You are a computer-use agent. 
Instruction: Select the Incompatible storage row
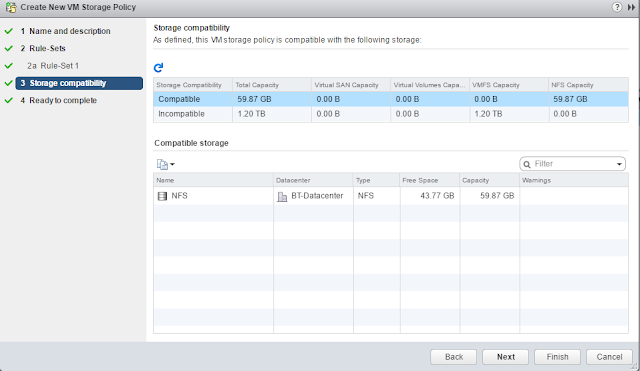tap(391, 114)
